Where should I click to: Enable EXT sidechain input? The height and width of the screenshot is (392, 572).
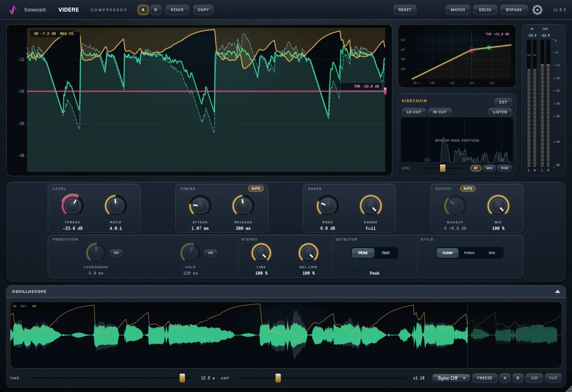503,102
